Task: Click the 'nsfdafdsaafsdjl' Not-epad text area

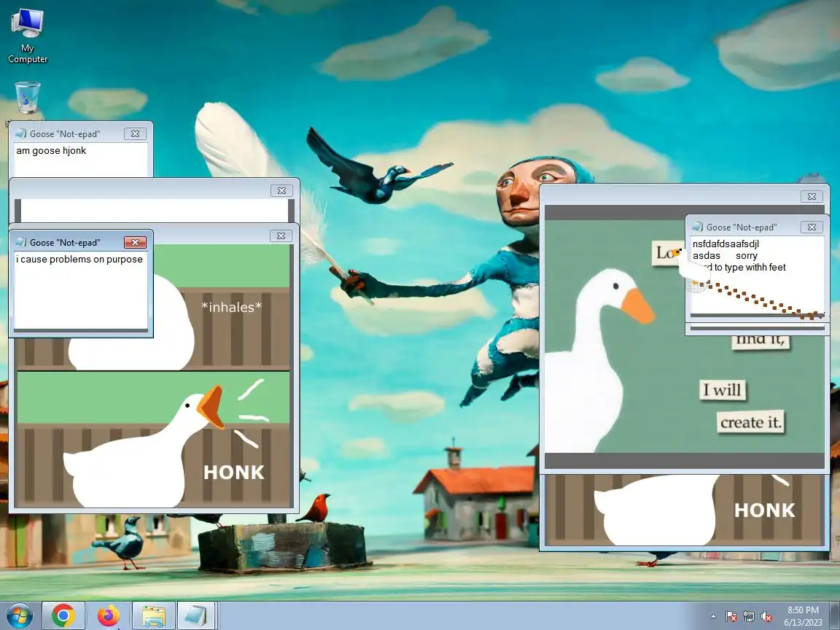Action: [757, 276]
